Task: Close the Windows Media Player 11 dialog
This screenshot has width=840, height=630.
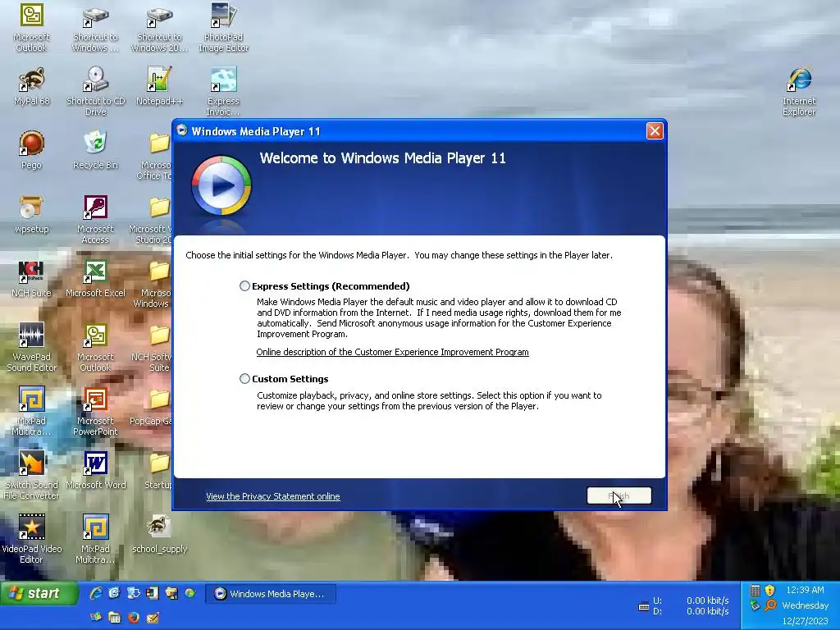Action: [x=655, y=130]
